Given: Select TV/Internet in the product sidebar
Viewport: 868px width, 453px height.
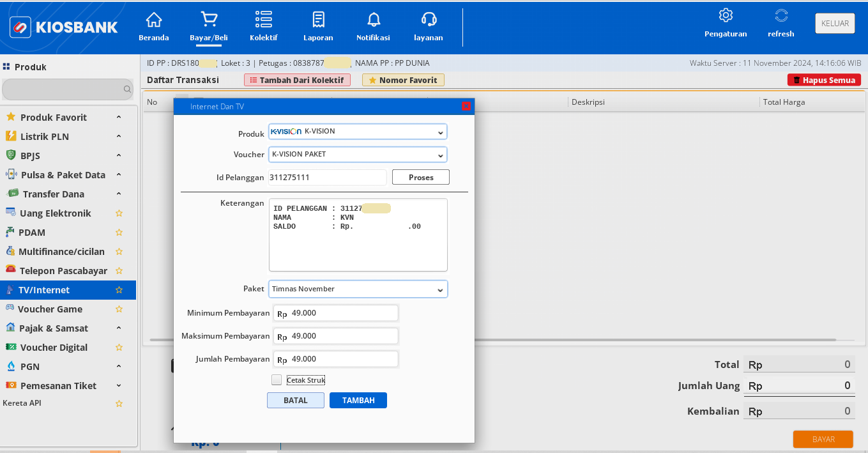Looking at the screenshot, I should click(x=68, y=290).
